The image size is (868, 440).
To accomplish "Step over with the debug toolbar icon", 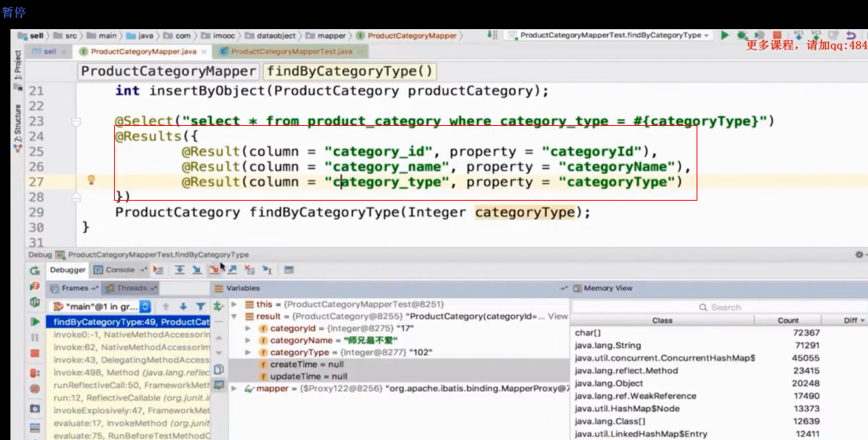I will tap(179, 270).
